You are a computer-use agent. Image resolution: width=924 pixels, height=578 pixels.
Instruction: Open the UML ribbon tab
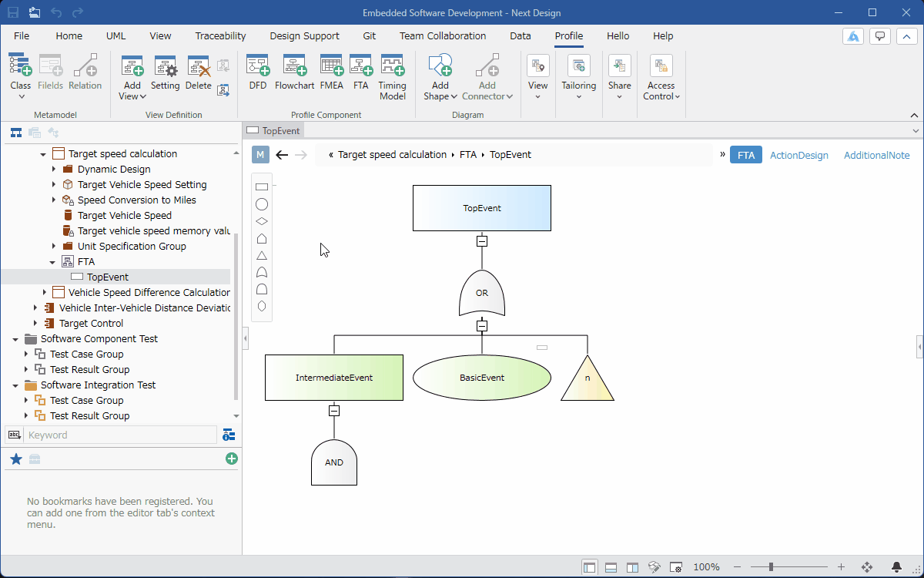tap(115, 35)
